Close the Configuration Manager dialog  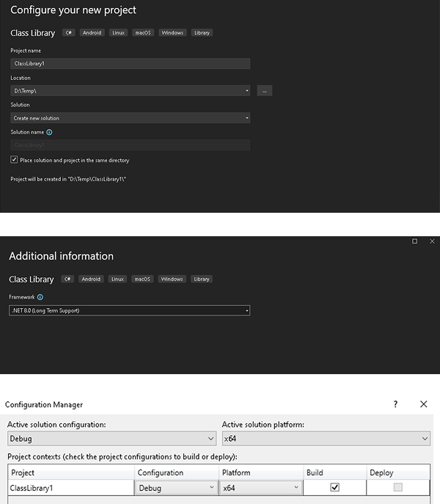[x=423, y=404]
